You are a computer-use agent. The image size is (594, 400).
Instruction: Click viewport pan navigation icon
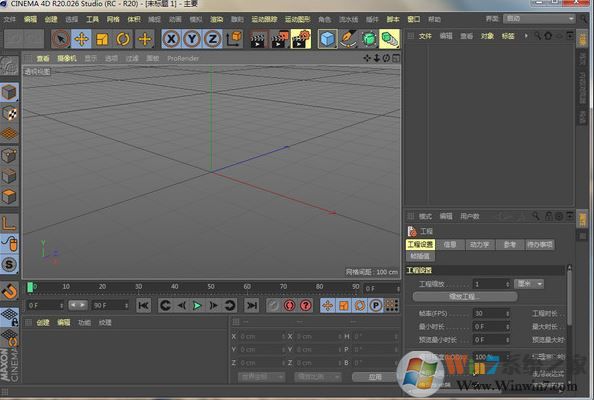click(367, 58)
